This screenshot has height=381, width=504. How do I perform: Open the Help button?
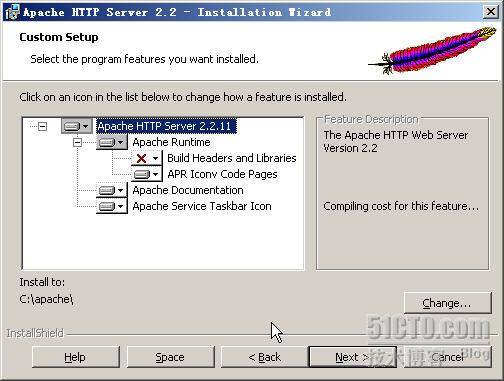(76, 357)
